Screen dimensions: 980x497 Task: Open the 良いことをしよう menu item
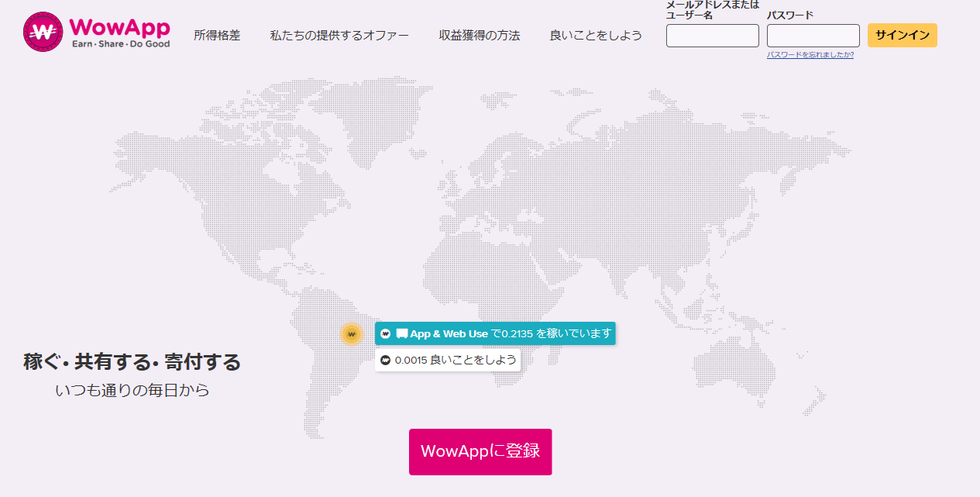tap(596, 36)
